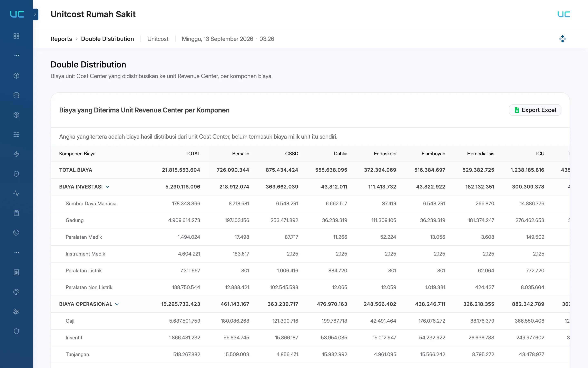The height and width of the screenshot is (368, 588).
Task: Select the Instrument Medik row label
Action: [85, 254]
